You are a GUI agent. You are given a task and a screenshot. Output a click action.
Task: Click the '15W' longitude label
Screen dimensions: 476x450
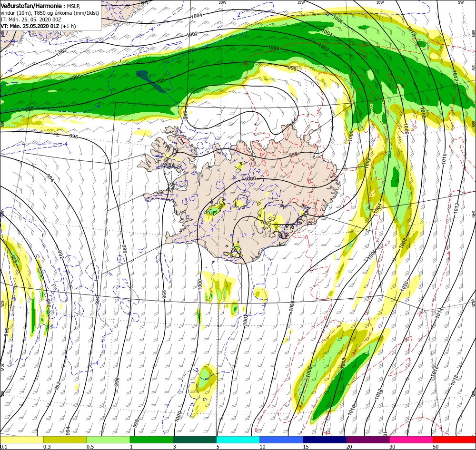point(301,2)
